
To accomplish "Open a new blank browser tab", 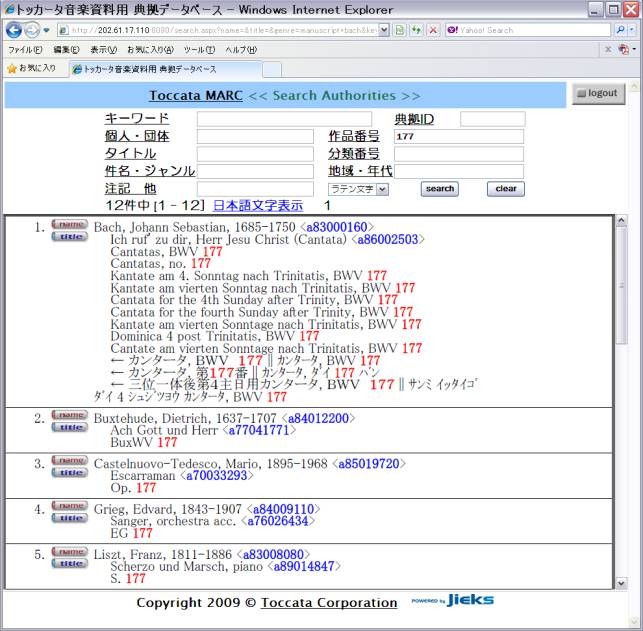I will 272,69.
